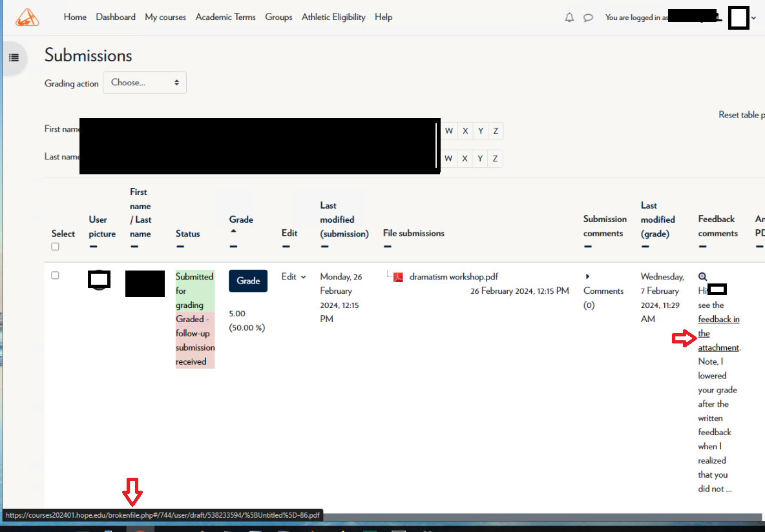Sort by Last modified (grade) header
The width and height of the screenshot is (765, 532).
(x=658, y=220)
